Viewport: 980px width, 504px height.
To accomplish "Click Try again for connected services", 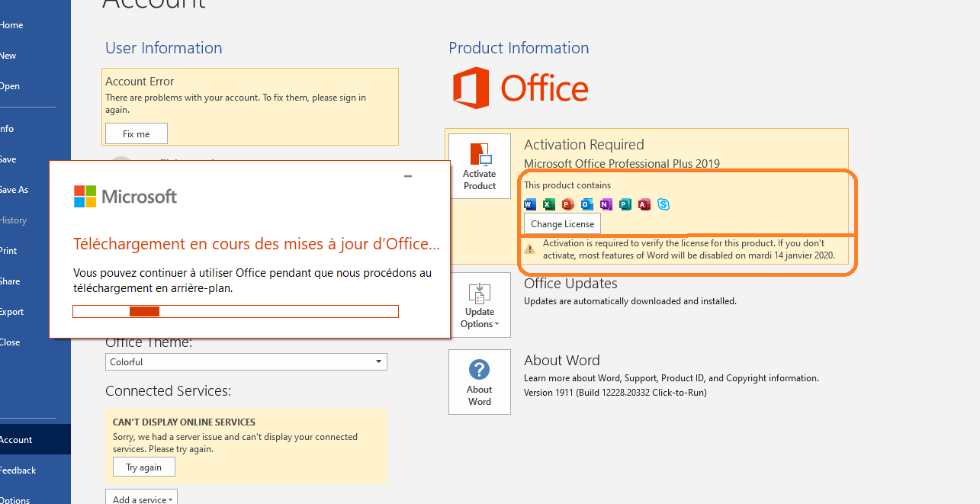I will click(x=143, y=467).
